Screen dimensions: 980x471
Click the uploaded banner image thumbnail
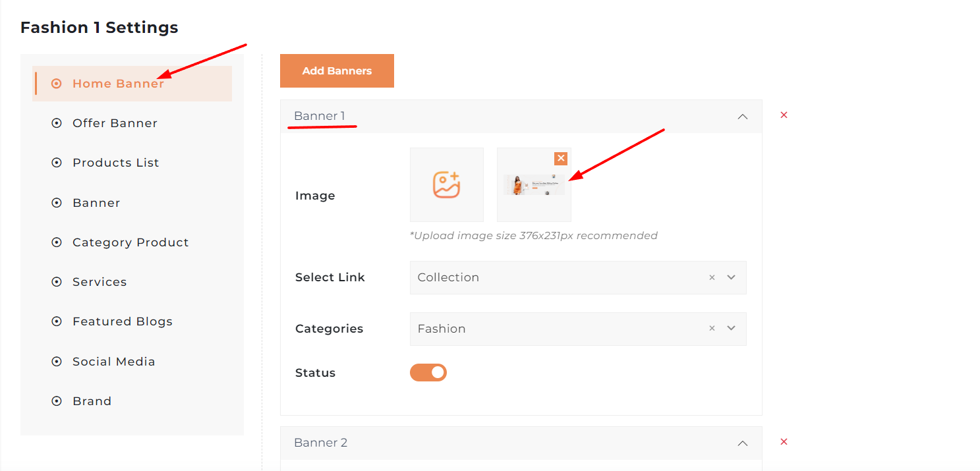tap(534, 185)
